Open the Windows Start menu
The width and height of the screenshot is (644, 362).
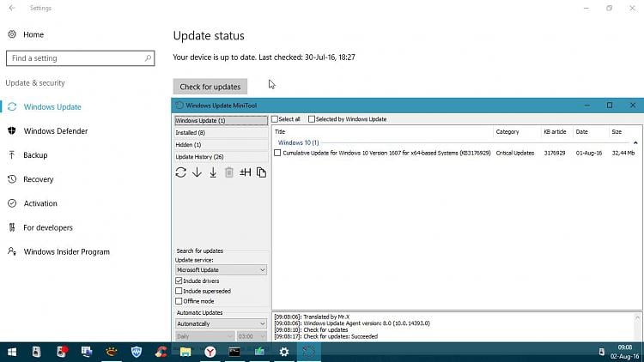(x=12, y=352)
